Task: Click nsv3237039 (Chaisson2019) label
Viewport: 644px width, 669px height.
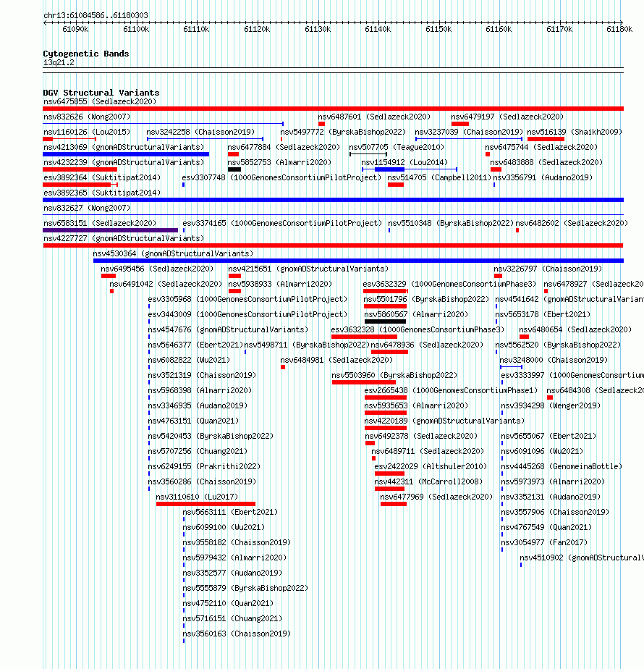Action: click(x=469, y=132)
